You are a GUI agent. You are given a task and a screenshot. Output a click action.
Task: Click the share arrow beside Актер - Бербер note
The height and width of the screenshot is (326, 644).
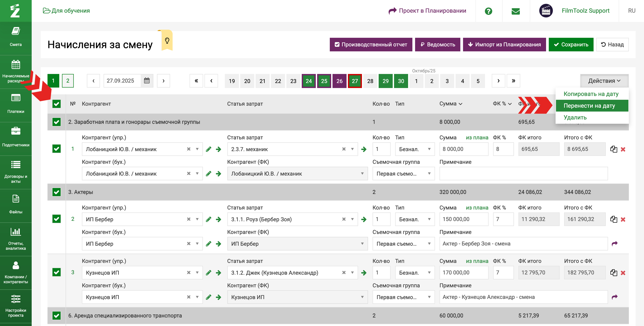(615, 243)
